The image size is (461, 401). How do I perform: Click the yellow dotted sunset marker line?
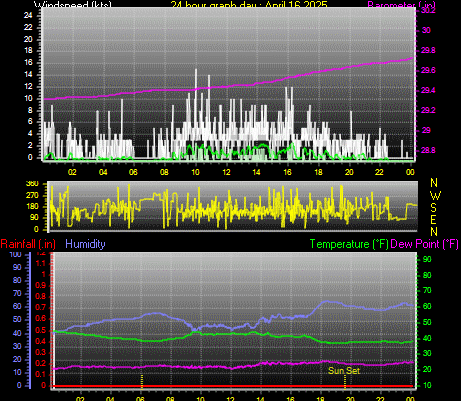(x=345, y=382)
